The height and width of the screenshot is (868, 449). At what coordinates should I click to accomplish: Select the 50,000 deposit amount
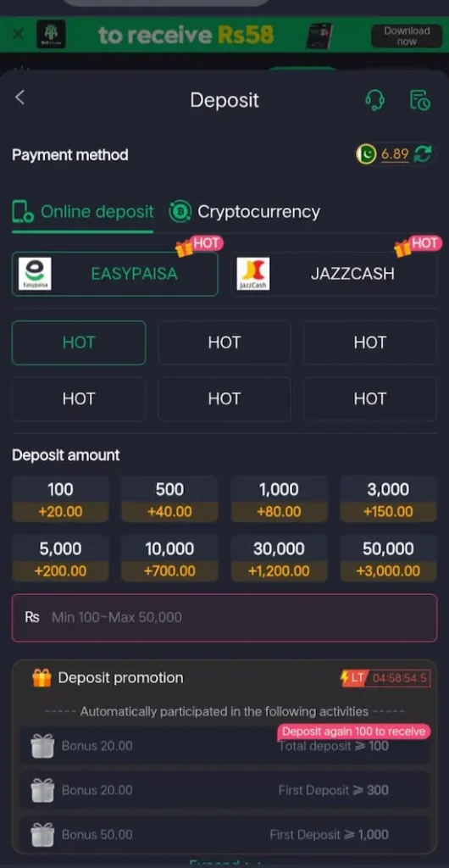[x=388, y=559]
